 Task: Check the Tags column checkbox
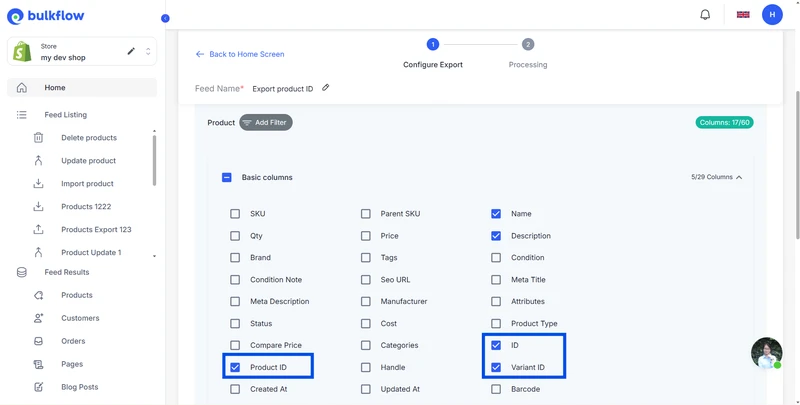[365, 258]
